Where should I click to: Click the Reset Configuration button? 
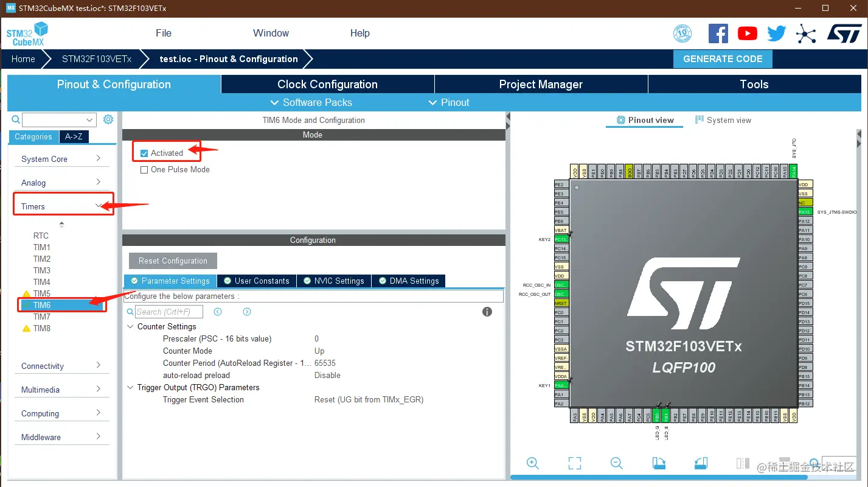[x=173, y=261]
